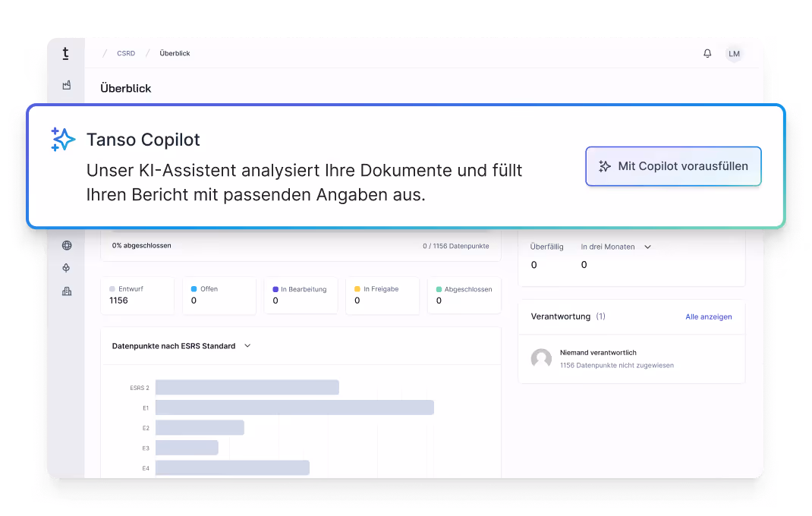Select the Abgeschlossen status card
Image resolution: width=812 pixels, height=516 pixels.
464,295
